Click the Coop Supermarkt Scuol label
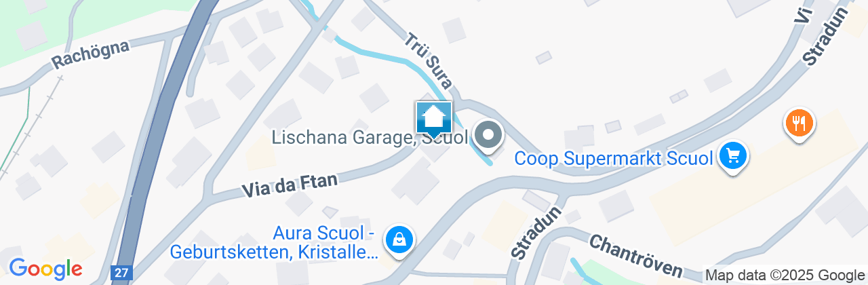Image resolution: width=868 pixels, height=285 pixels. coord(614,158)
